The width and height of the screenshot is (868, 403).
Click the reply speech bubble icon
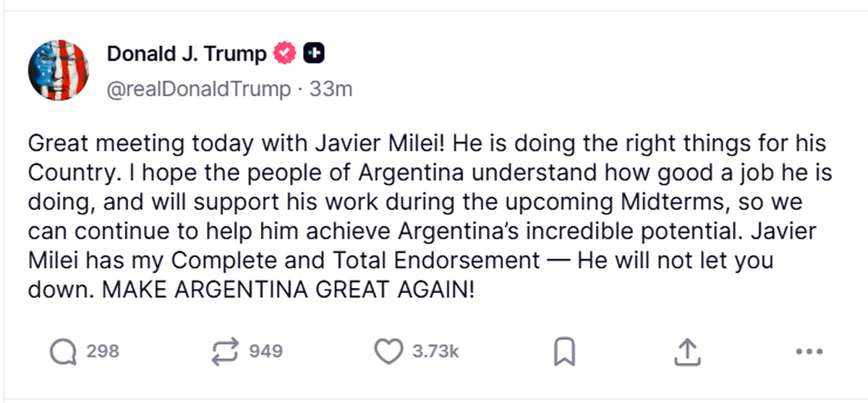[63, 352]
